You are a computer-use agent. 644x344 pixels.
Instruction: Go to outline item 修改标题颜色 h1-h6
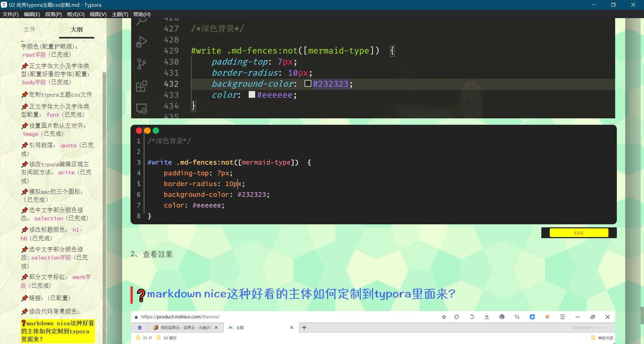point(52,234)
